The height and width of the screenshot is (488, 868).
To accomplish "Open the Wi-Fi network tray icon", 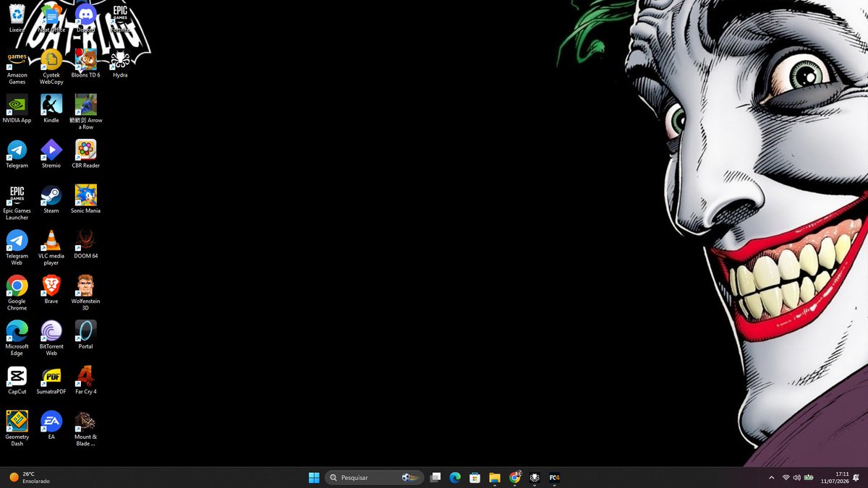I will pos(786,477).
